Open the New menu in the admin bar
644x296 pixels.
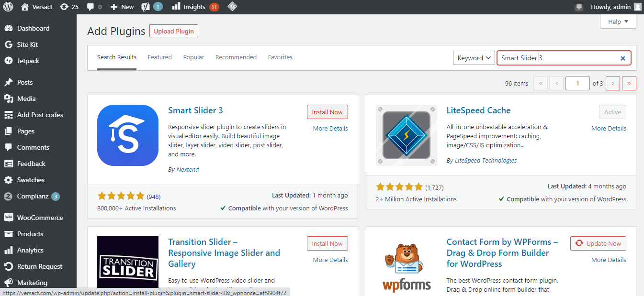[122, 7]
